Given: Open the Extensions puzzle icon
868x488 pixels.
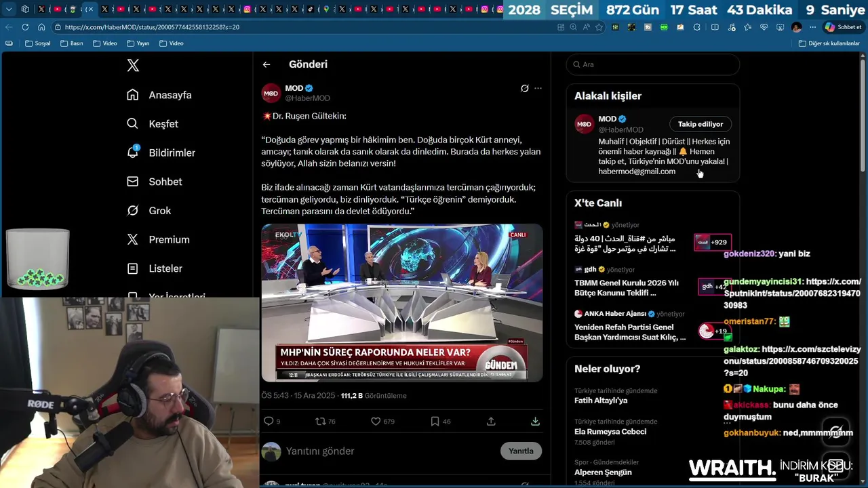Looking at the screenshot, I should [x=697, y=27].
